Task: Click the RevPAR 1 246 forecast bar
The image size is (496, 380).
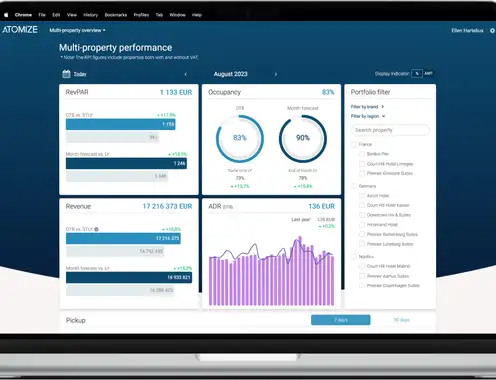Action: 126,163
